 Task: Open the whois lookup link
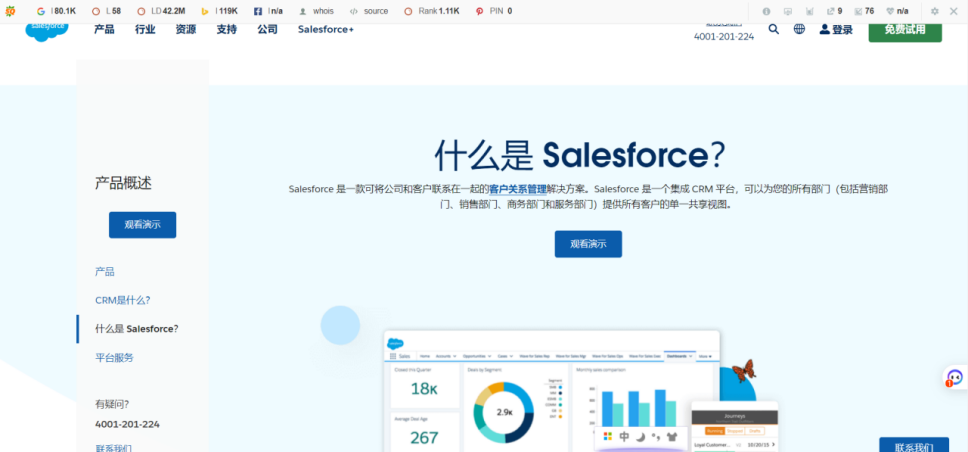(316, 11)
